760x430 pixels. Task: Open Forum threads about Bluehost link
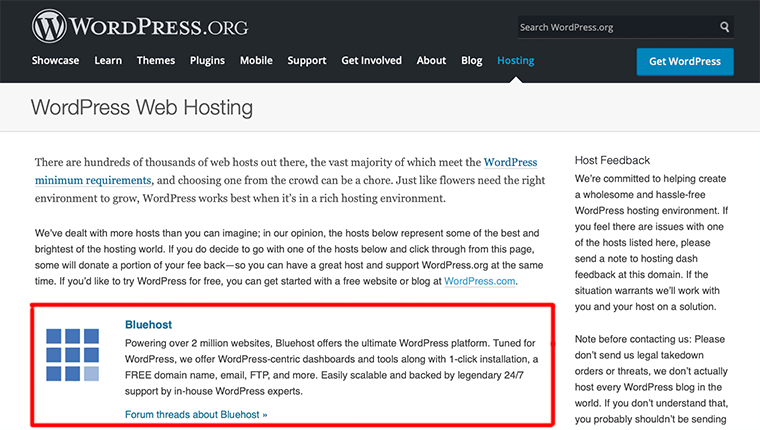coord(196,414)
